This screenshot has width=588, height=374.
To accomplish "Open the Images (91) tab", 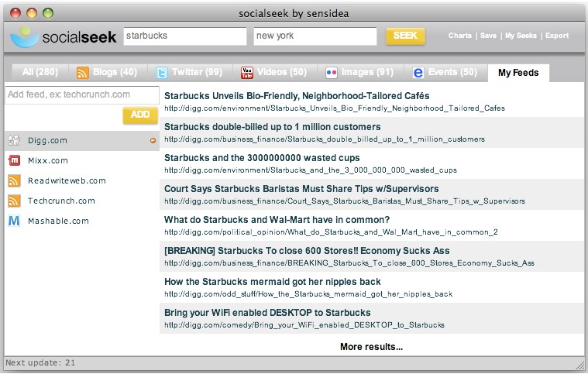I will tap(361, 72).
